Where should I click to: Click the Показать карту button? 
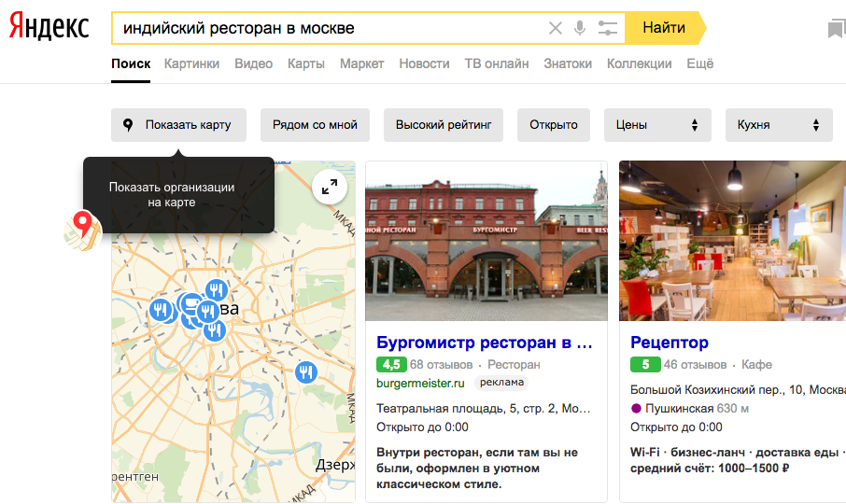(178, 125)
